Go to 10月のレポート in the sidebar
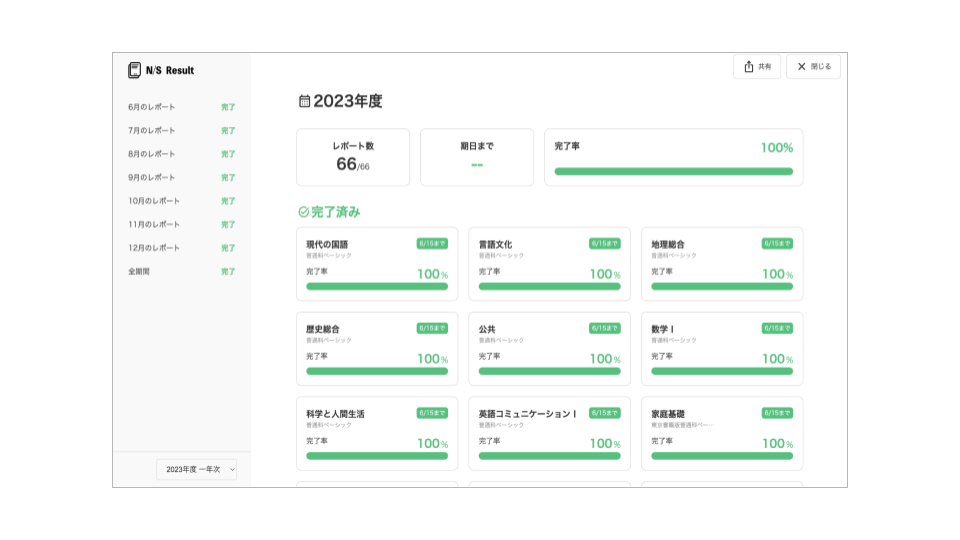 tap(154, 201)
